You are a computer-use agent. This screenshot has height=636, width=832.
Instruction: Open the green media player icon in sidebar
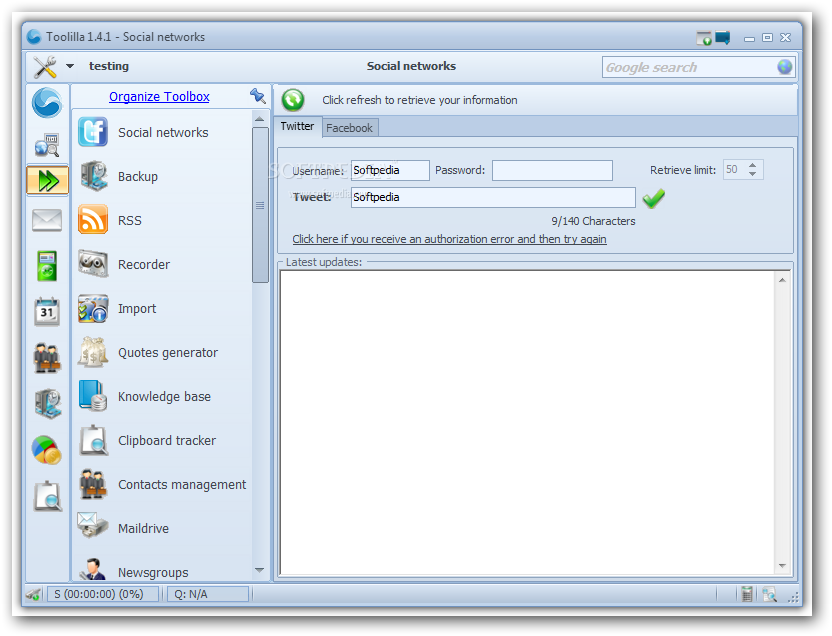47,266
